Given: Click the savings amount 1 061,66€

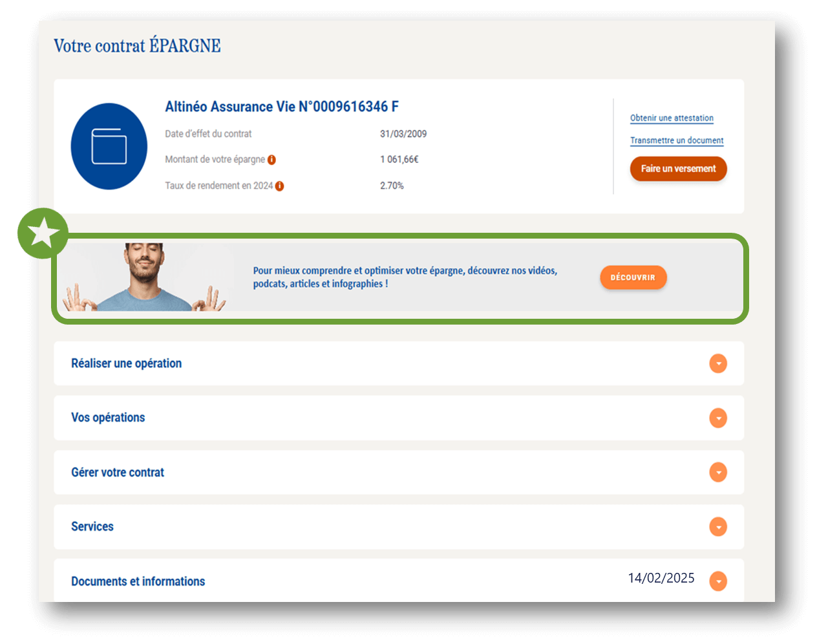Looking at the screenshot, I should pyautogui.click(x=399, y=160).
